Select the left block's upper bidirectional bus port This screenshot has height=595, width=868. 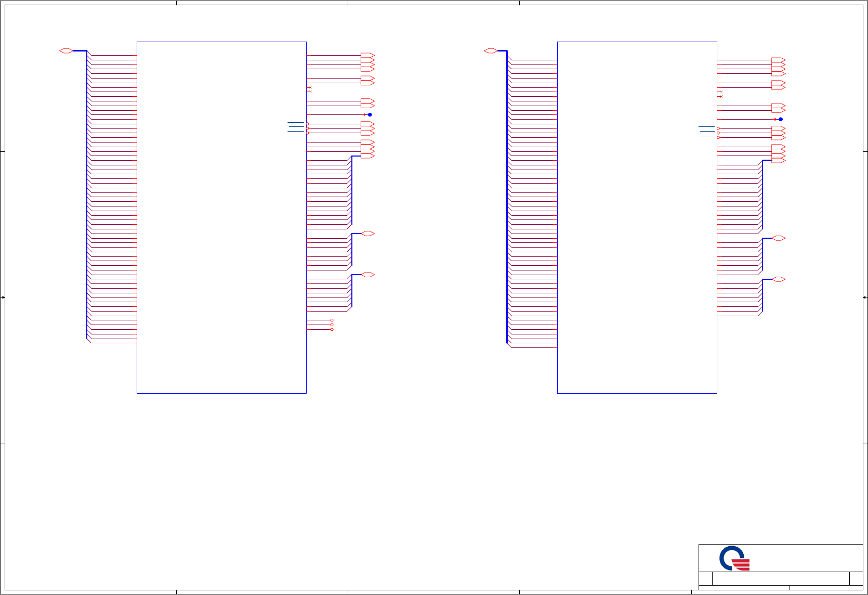tap(368, 234)
